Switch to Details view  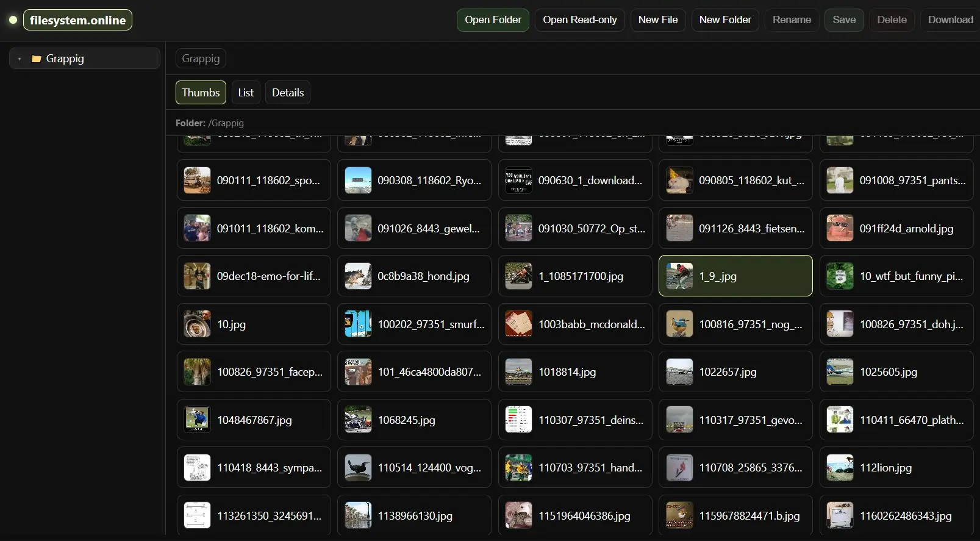[288, 93]
